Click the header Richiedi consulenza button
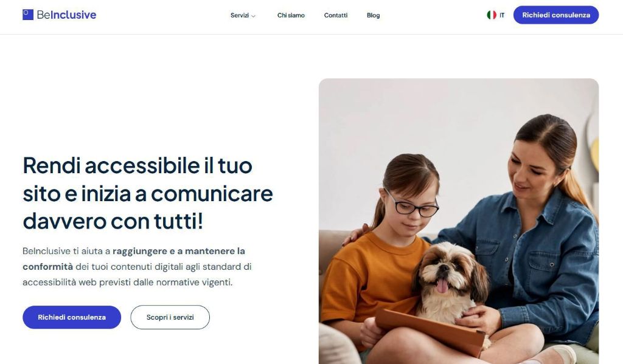The width and height of the screenshot is (623, 364). click(x=556, y=15)
